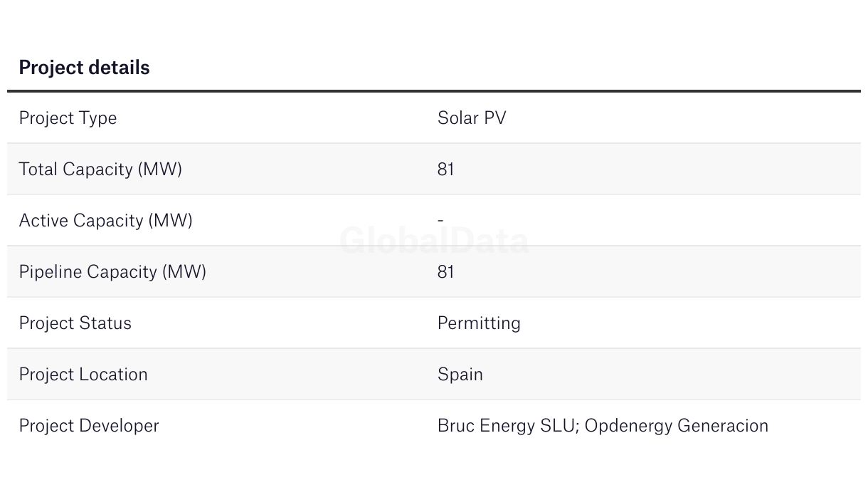Viewport: 868px width, 480px height.
Task: Click the Spain location value
Action: pos(460,375)
